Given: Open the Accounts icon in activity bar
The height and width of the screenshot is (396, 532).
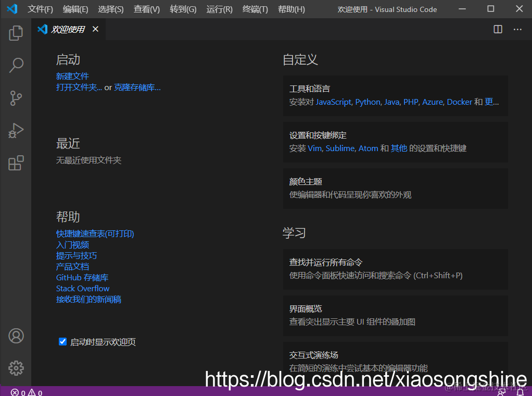Looking at the screenshot, I should click(16, 336).
